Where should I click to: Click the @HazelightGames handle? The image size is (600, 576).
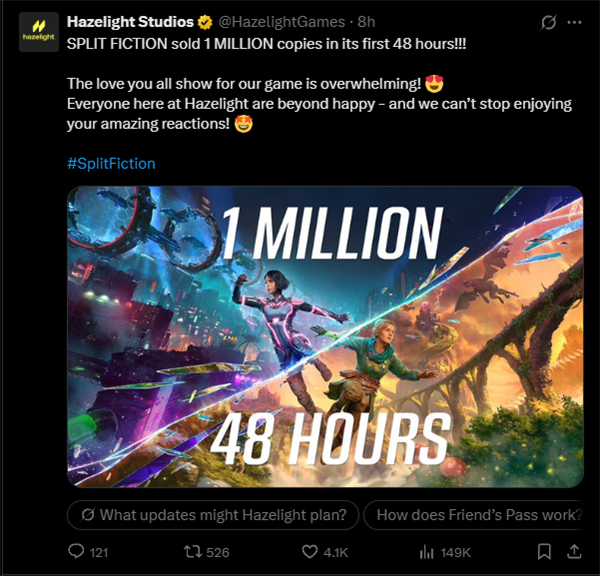click(275, 22)
